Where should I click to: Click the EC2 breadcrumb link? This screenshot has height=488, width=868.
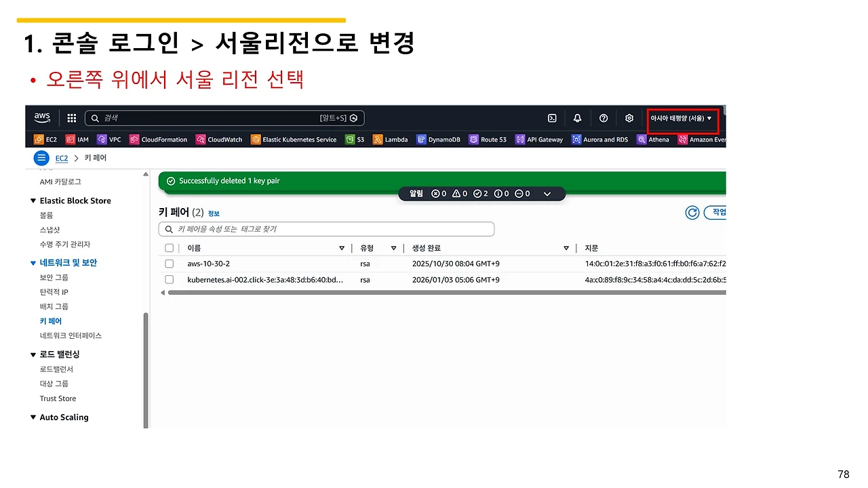point(61,158)
